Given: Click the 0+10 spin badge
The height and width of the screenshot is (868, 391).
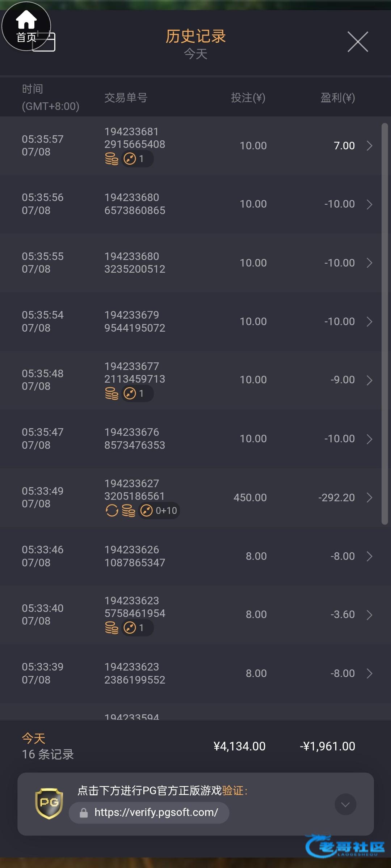Looking at the screenshot, I should click(159, 511).
